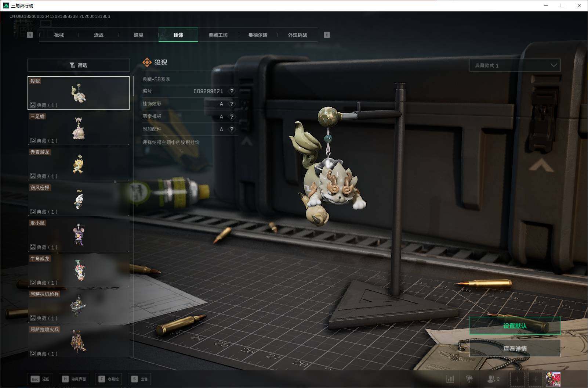This screenshot has height=388, width=588.
Task: Select the 麦小鼠 charm in list
Action: coord(79,235)
